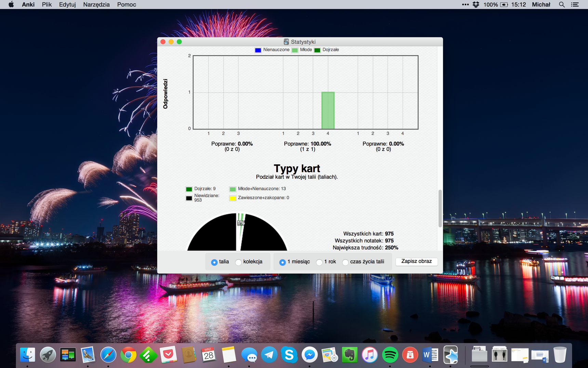Open the Plik menu
This screenshot has width=588, height=368.
tap(47, 4)
